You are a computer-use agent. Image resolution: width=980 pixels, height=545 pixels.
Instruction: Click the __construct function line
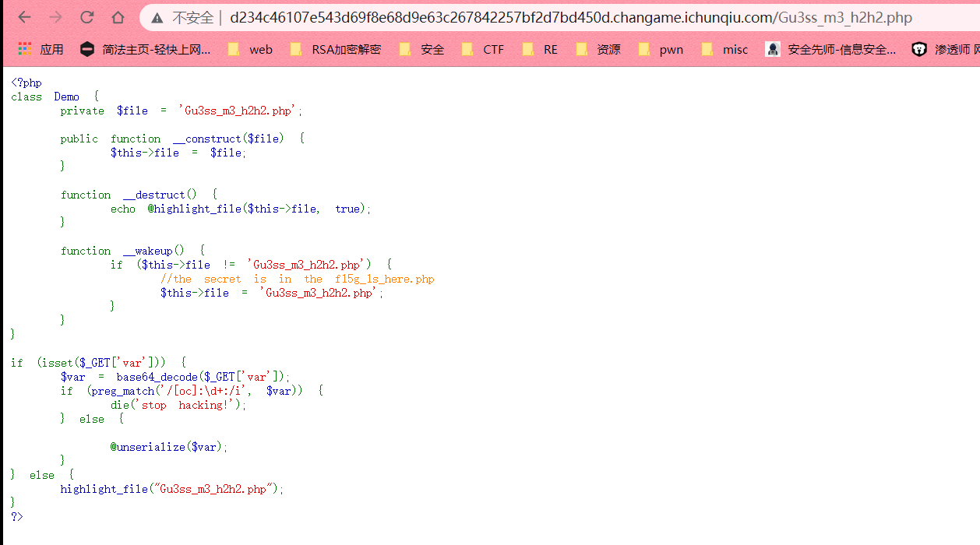[x=182, y=139]
